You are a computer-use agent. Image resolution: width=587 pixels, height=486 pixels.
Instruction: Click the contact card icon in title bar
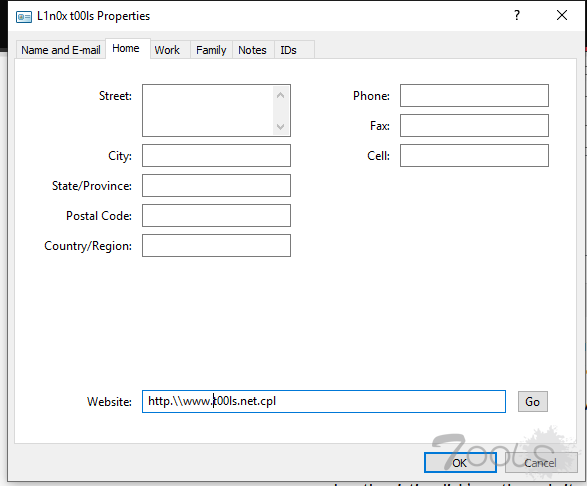click(24, 17)
